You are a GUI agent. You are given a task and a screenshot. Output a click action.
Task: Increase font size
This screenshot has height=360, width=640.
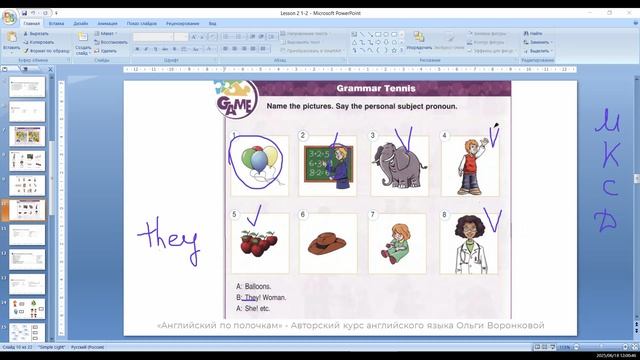[x=194, y=37]
